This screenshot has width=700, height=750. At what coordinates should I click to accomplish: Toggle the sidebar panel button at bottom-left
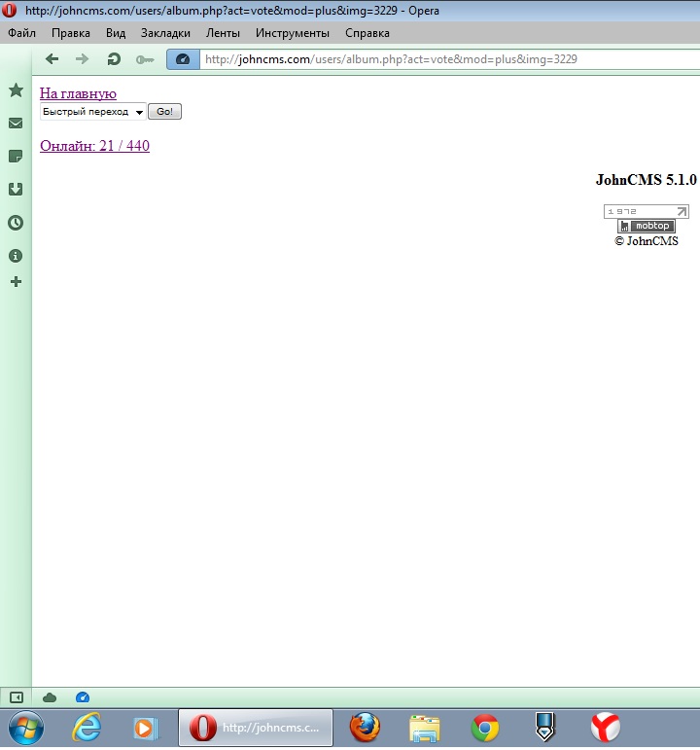[x=16, y=697]
